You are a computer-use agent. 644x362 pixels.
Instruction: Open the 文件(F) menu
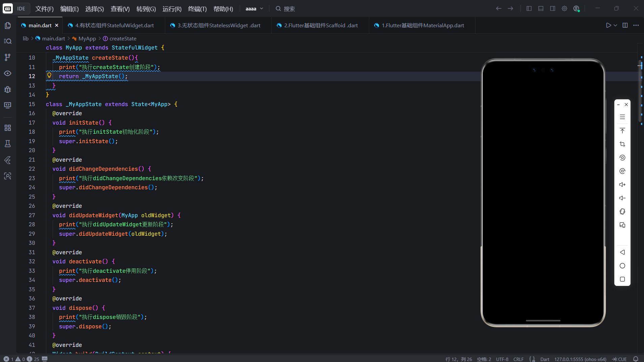pyautogui.click(x=45, y=9)
